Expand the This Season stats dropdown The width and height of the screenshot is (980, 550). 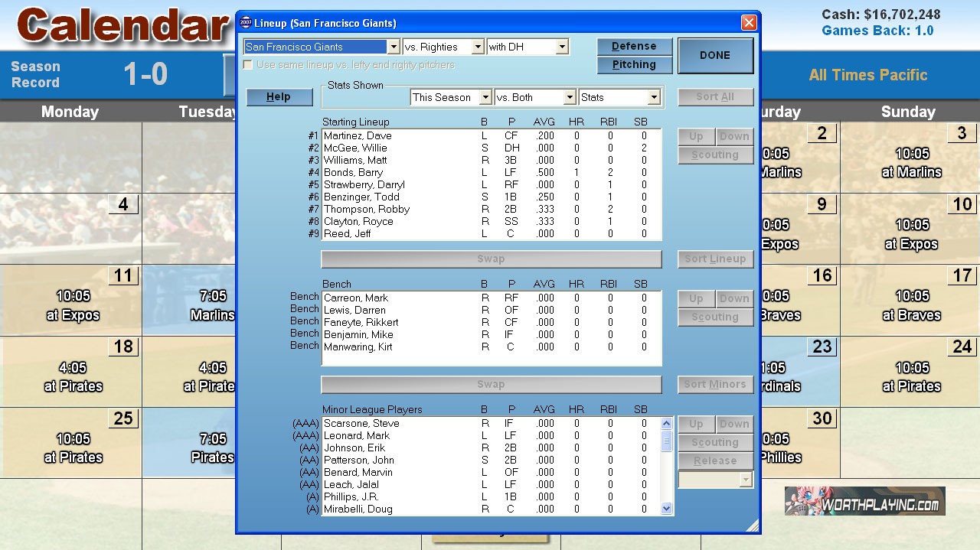(x=485, y=97)
